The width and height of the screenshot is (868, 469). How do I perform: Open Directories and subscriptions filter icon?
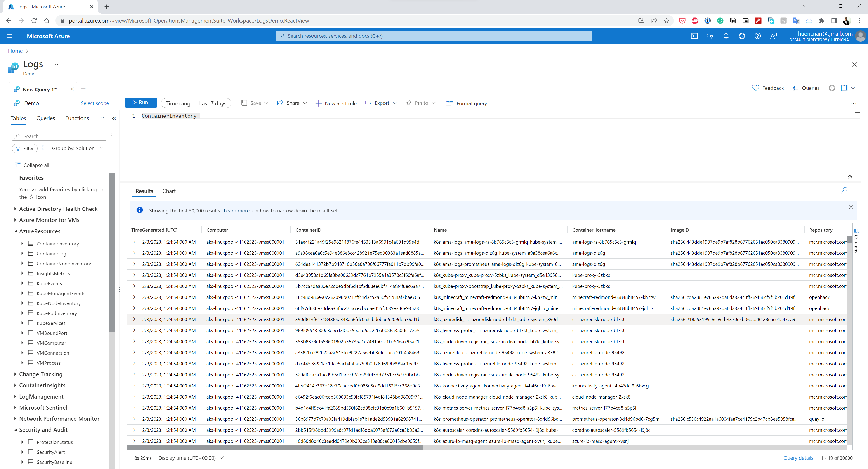710,36
